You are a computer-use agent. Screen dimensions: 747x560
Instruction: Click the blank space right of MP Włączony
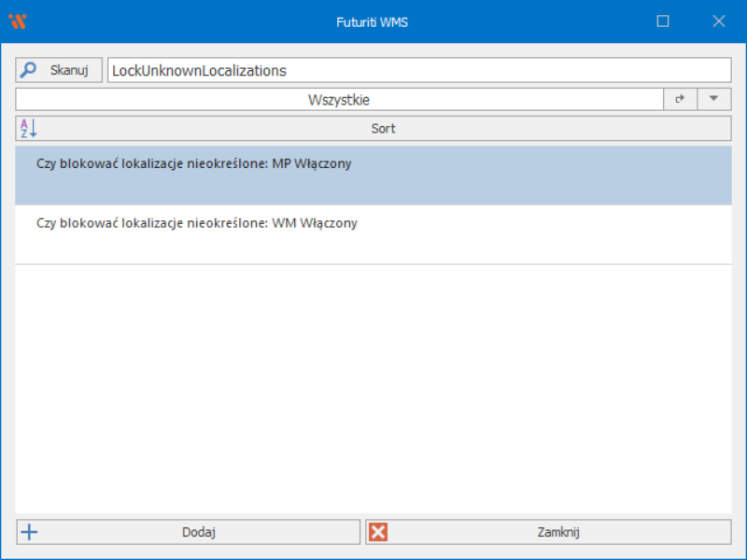542,175
